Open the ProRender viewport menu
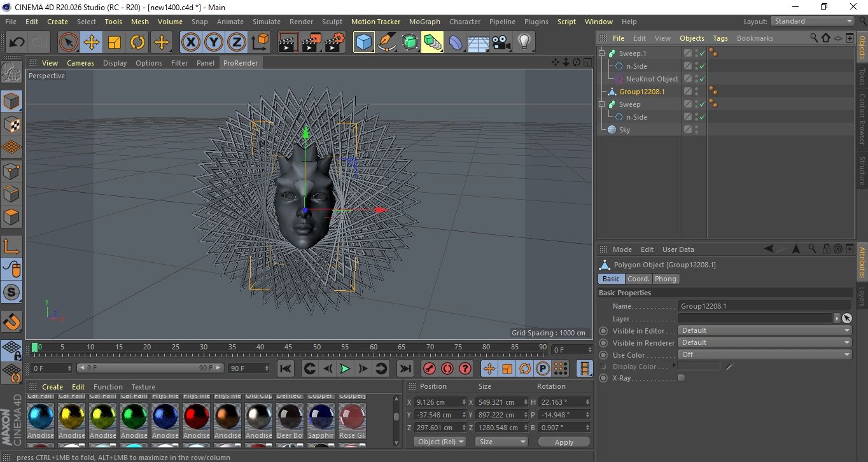This screenshot has height=462, width=868. 241,63
